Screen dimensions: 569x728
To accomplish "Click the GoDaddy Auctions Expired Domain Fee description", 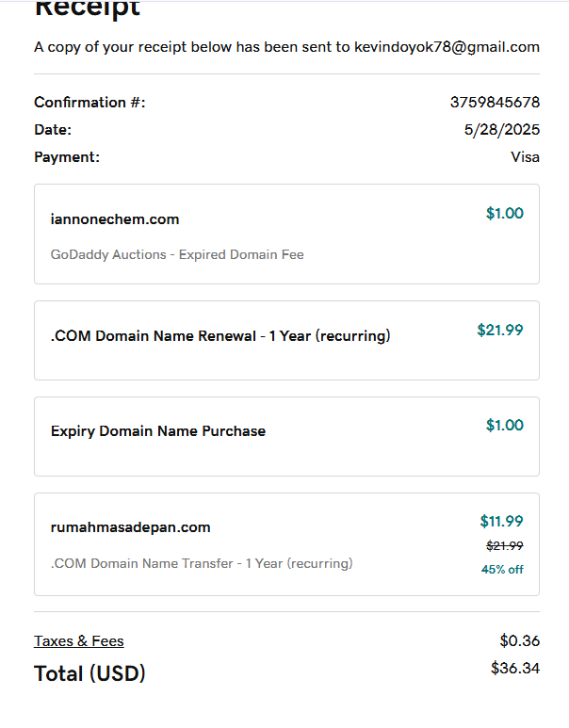I will click(x=177, y=254).
